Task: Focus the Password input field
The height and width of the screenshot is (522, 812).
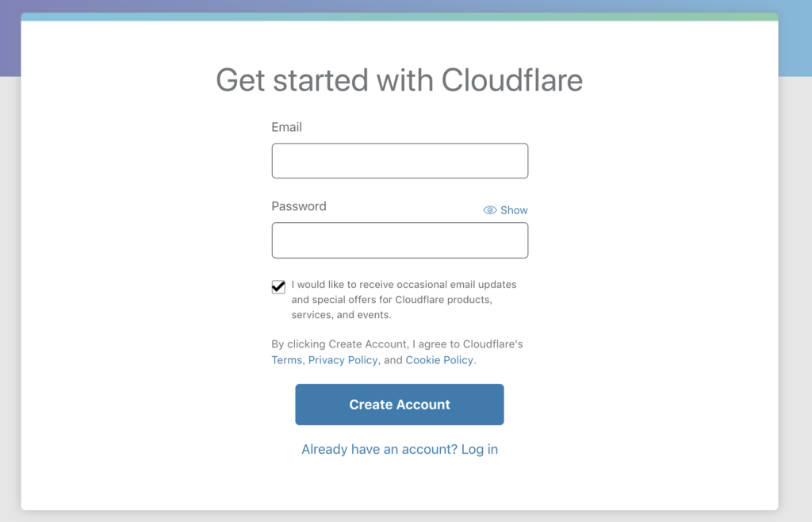Action: (x=400, y=240)
